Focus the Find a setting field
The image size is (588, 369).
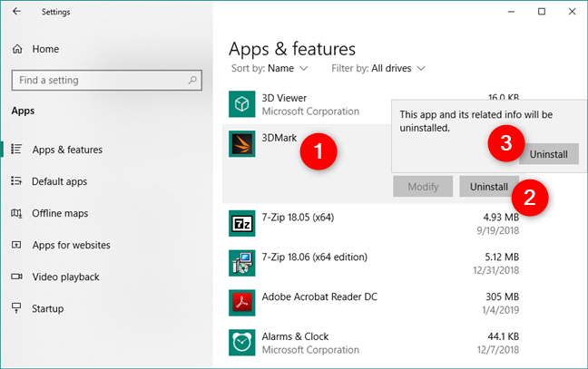[x=106, y=80]
